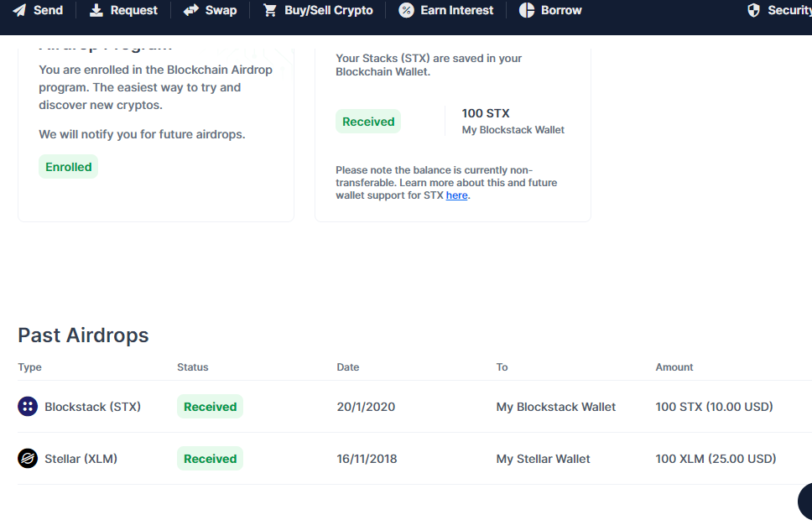Click the green Enrolled badge
Viewport: 812px width, 525px height.
click(x=69, y=167)
